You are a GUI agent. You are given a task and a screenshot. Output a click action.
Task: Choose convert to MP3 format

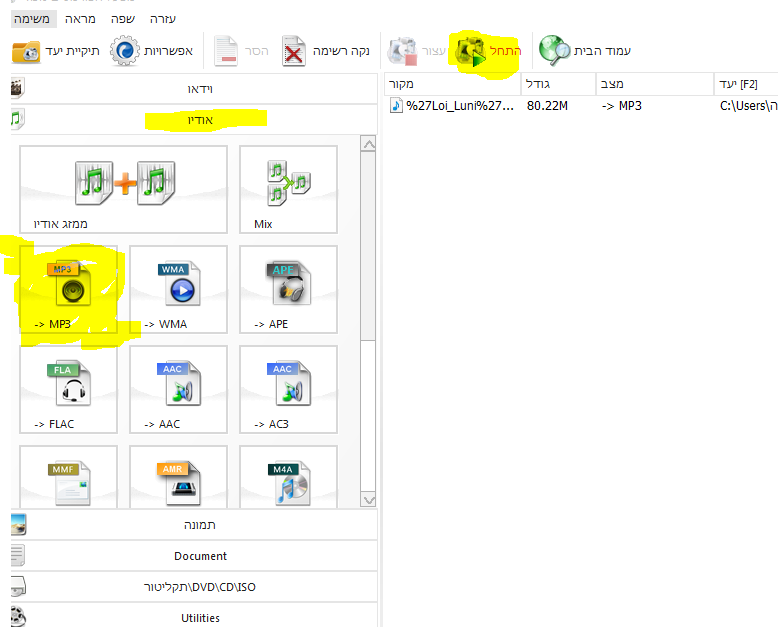(68, 289)
